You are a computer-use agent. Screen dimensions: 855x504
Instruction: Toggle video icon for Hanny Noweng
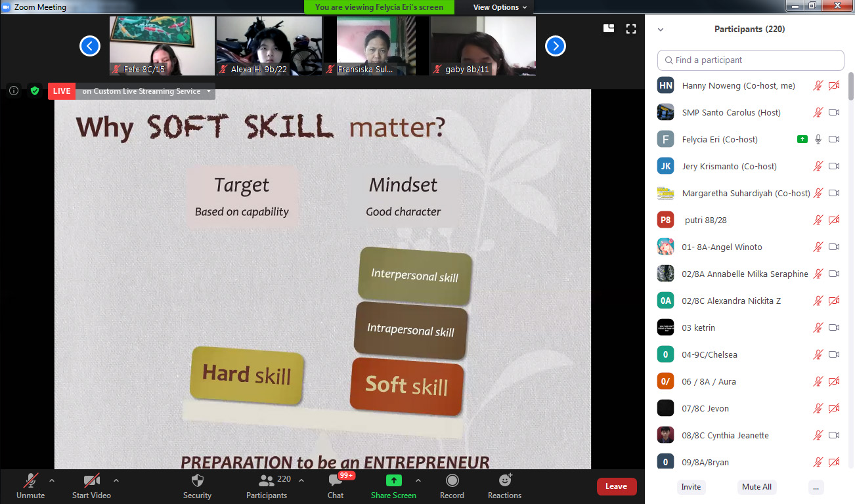point(834,85)
